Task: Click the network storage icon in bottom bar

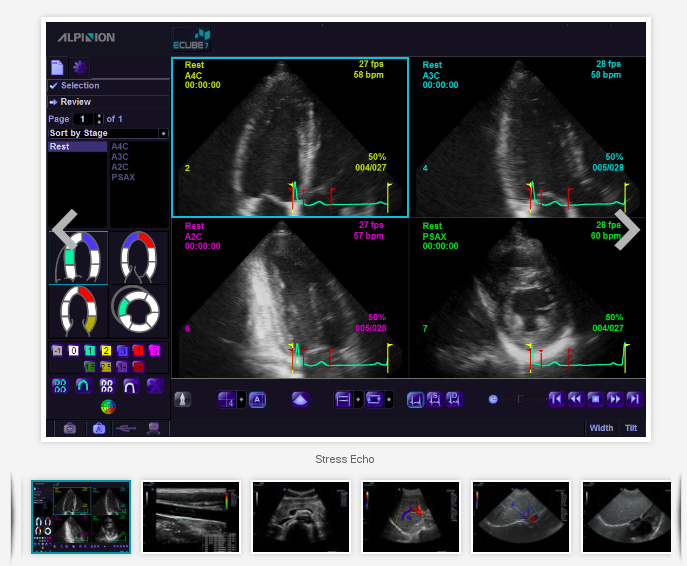Action: tap(153, 428)
